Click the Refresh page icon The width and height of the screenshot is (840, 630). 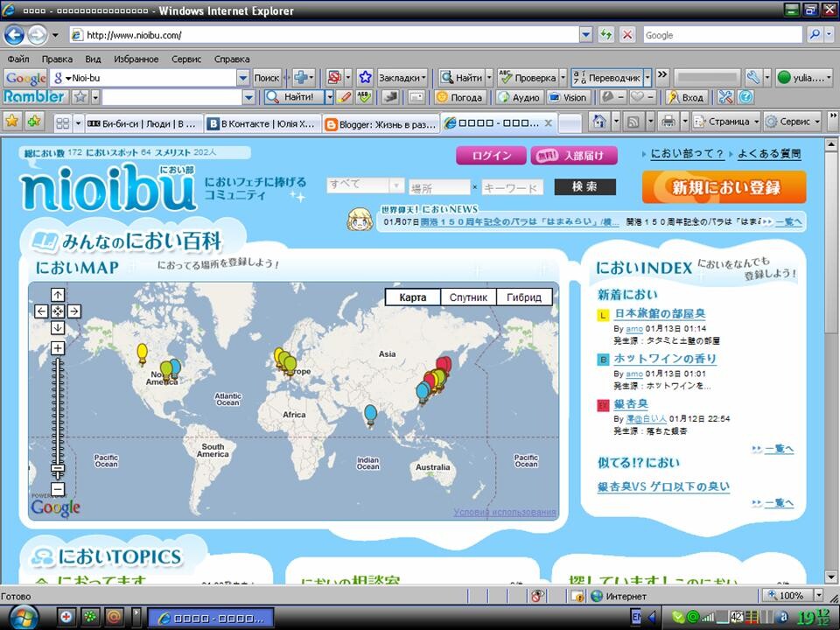tap(605, 35)
